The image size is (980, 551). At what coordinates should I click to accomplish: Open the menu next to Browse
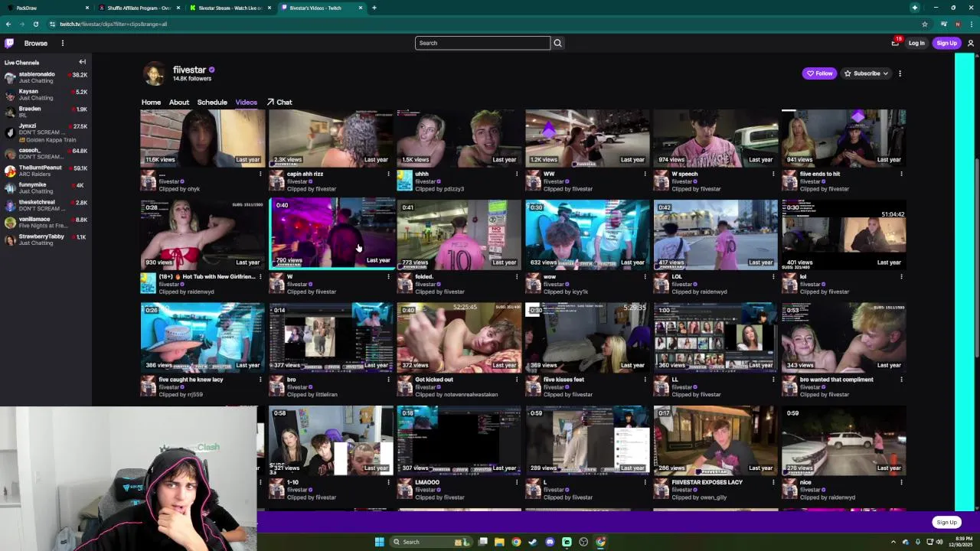[63, 43]
